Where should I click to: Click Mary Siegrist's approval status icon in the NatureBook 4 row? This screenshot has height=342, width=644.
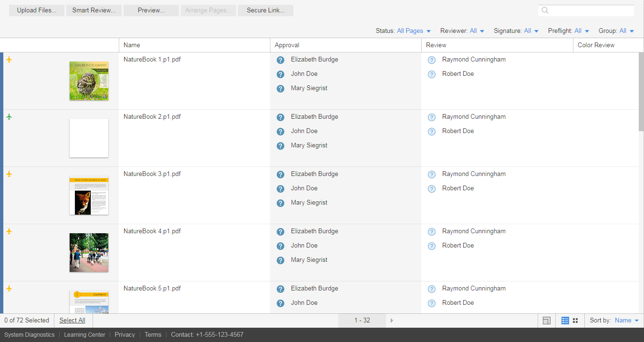coord(280,260)
